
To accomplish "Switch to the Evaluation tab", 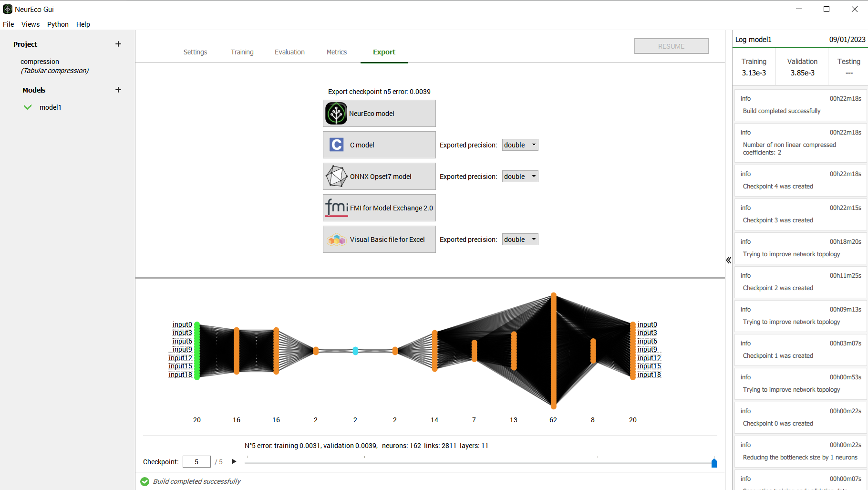I will (289, 52).
